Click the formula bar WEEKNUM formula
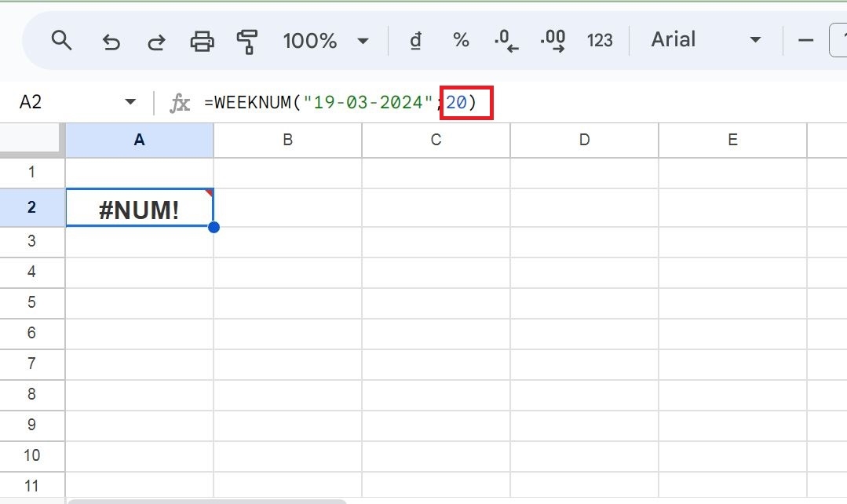This screenshot has width=847, height=504. pos(341,102)
